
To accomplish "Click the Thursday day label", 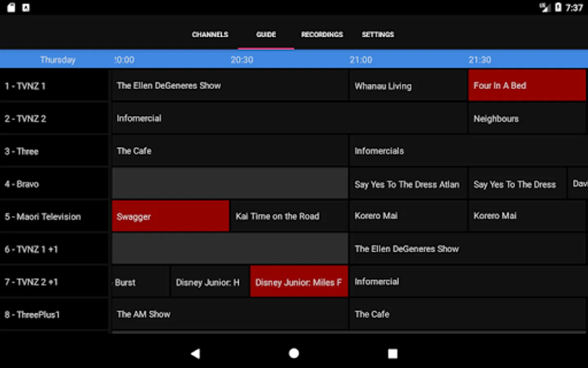I will click(58, 60).
